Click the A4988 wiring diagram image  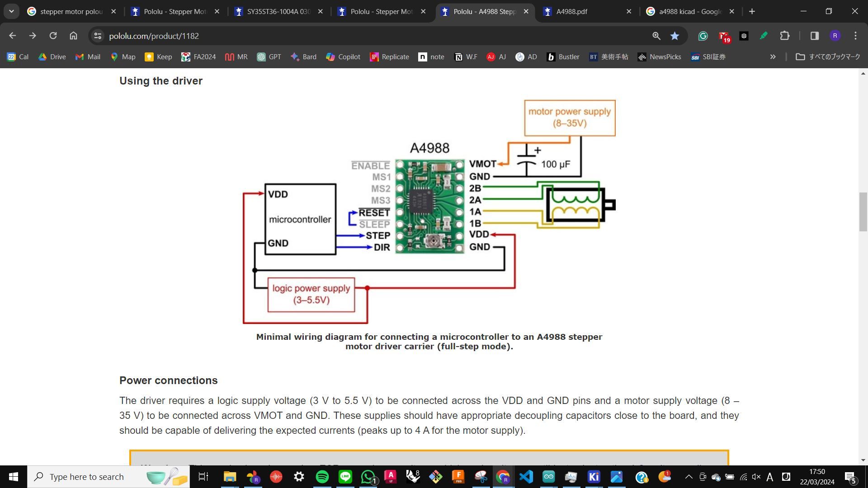coord(429,211)
